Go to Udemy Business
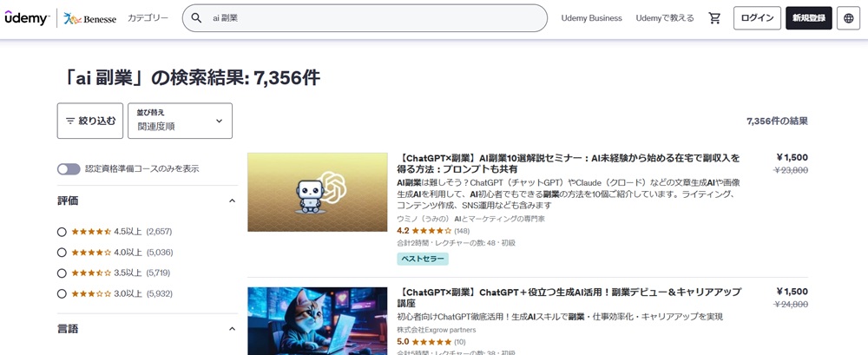Viewport: 868px width, 355px height. (x=592, y=18)
